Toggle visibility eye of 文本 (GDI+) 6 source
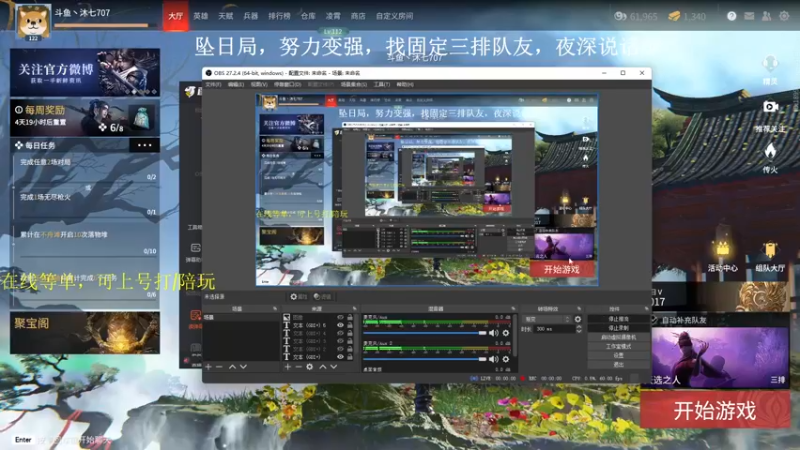Viewport: 800px width, 450px height. coord(340,325)
